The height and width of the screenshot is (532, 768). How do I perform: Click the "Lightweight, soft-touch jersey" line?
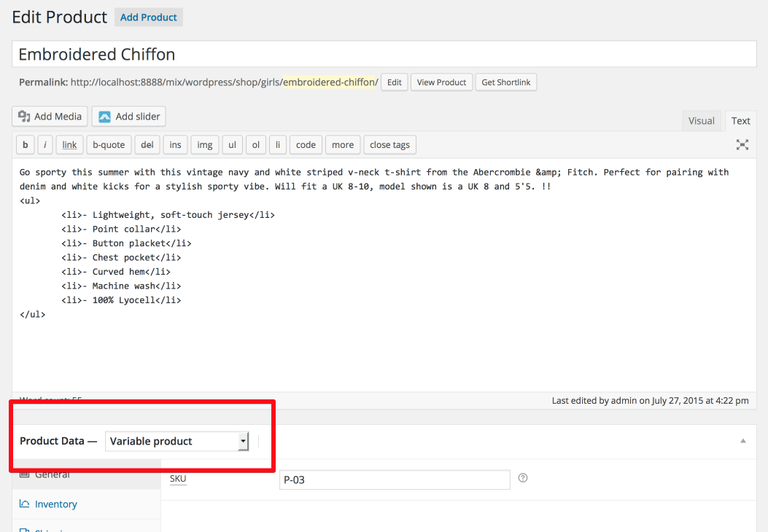click(168, 215)
